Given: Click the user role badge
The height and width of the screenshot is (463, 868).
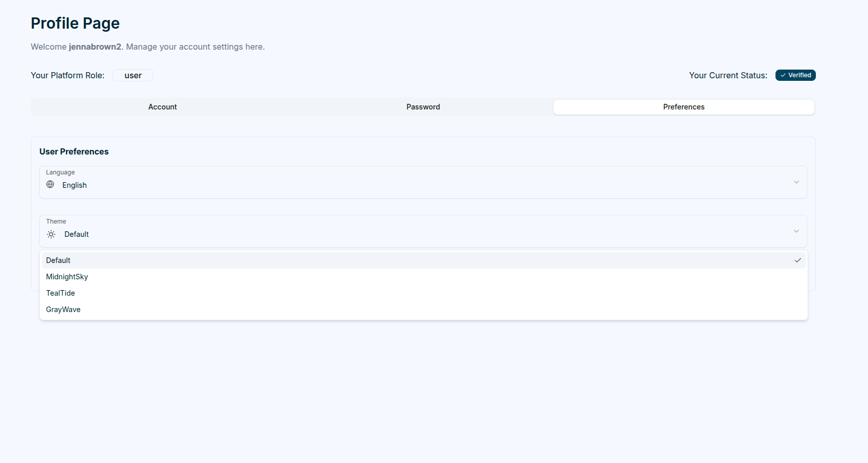Looking at the screenshot, I should pos(133,75).
